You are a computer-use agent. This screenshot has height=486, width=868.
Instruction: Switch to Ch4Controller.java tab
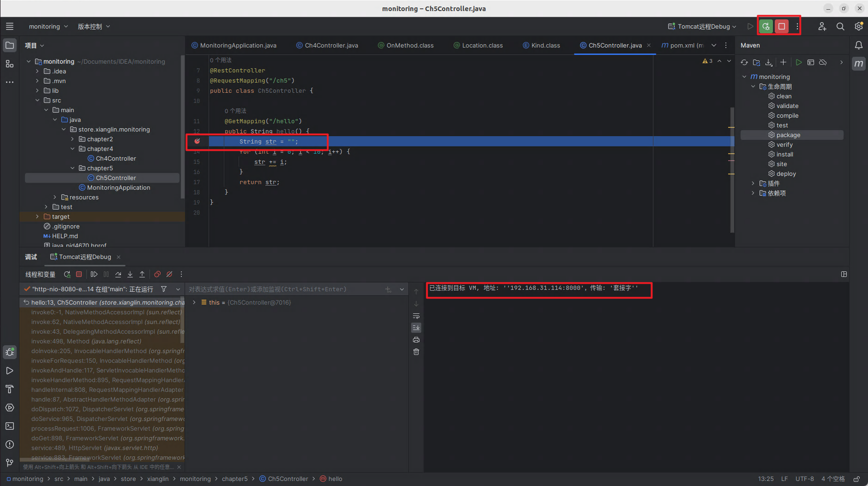pos(327,45)
